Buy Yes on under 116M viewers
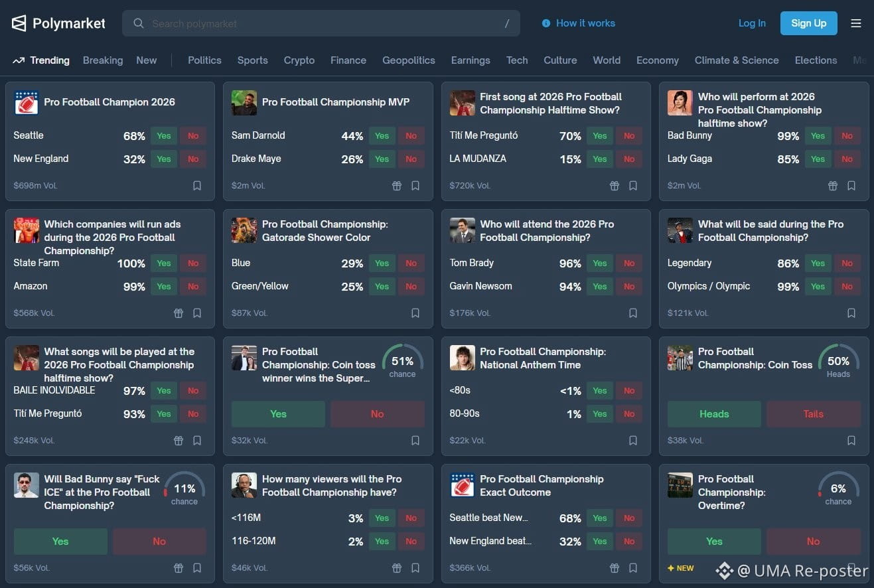 [382, 518]
